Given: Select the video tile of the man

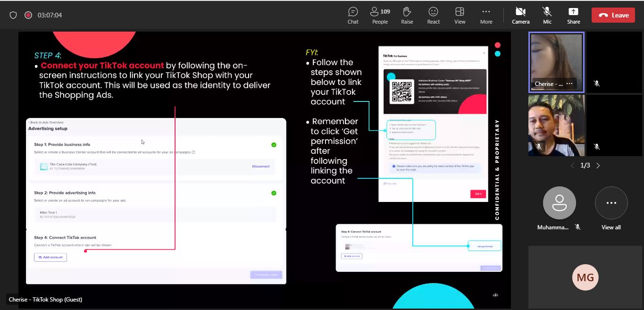Looking at the screenshot, I should 556,126.
